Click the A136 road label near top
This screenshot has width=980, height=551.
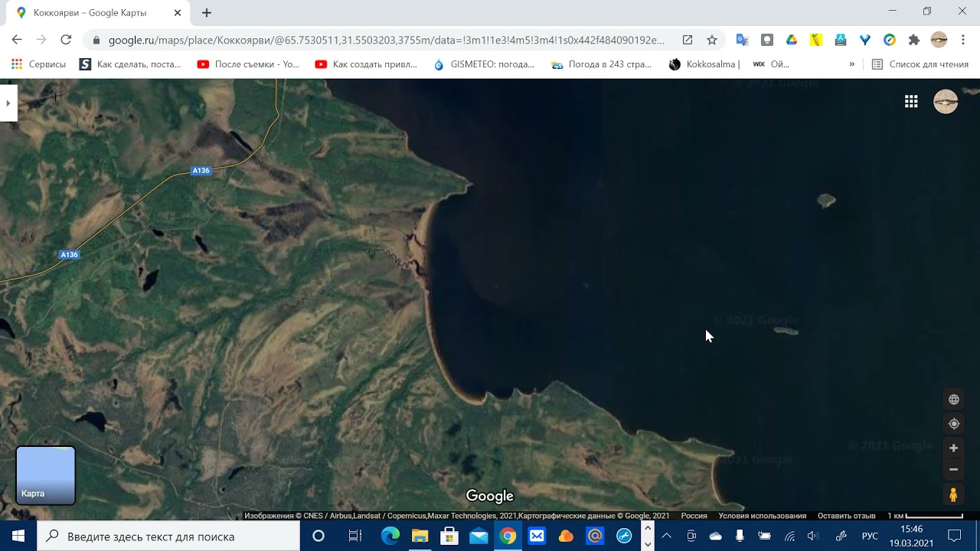[201, 171]
